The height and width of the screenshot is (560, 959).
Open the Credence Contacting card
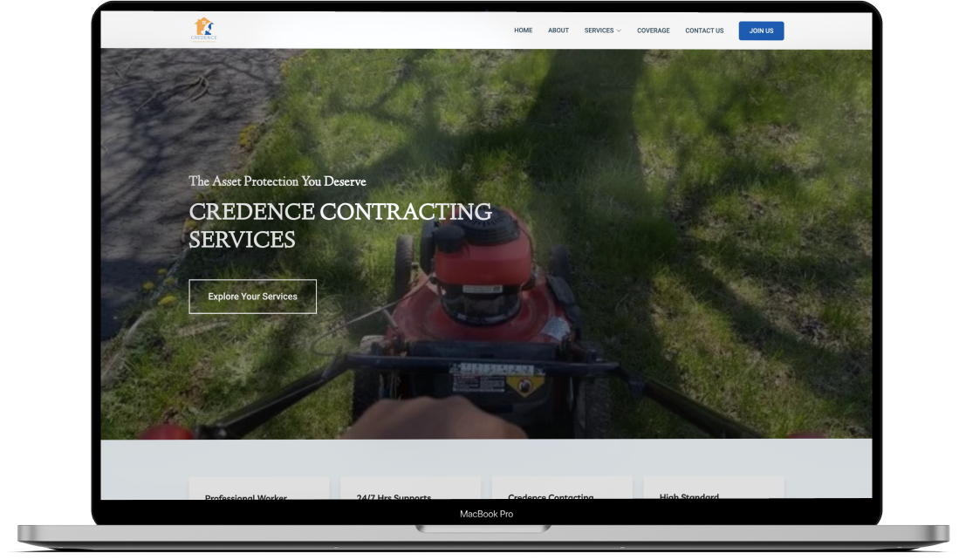[562, 490]
